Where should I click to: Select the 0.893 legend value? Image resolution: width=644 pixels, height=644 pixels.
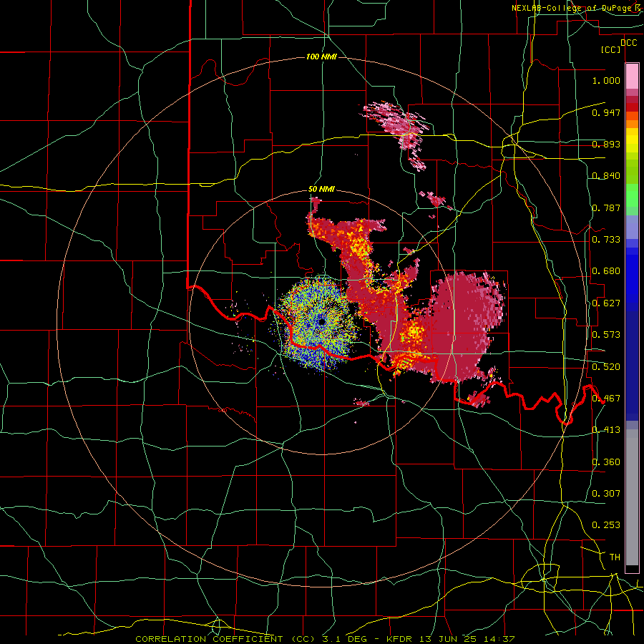pyautogui.click(x=606, y=144)
